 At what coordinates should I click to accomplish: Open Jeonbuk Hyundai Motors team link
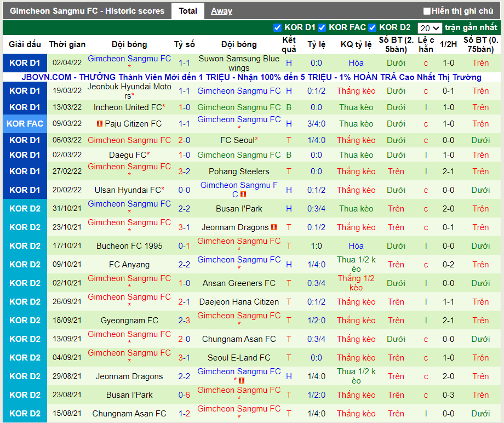coord(129,91)
